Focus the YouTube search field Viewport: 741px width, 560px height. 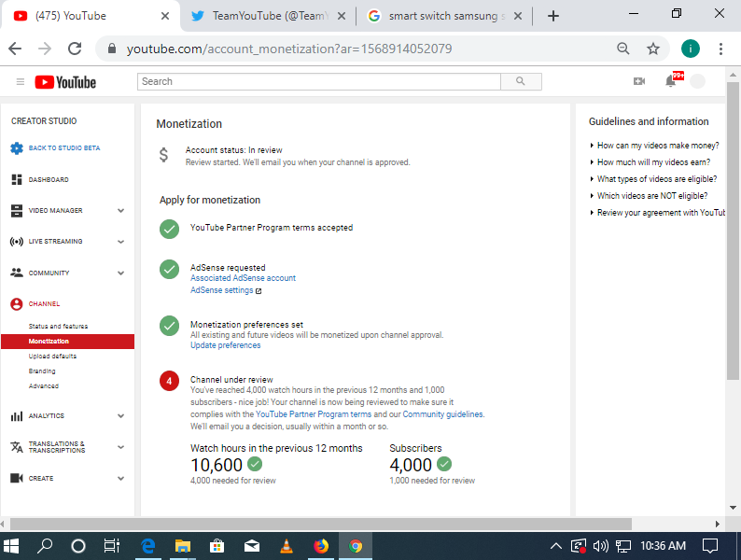pyautogui.click(x=319, y=81)
